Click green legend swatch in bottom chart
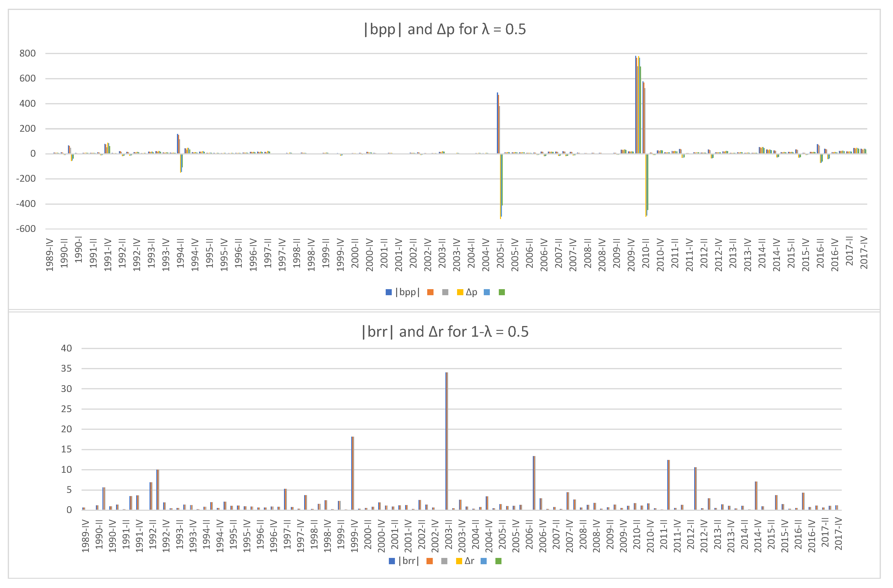This screenshot has width=893, height=588. [498, 561]
